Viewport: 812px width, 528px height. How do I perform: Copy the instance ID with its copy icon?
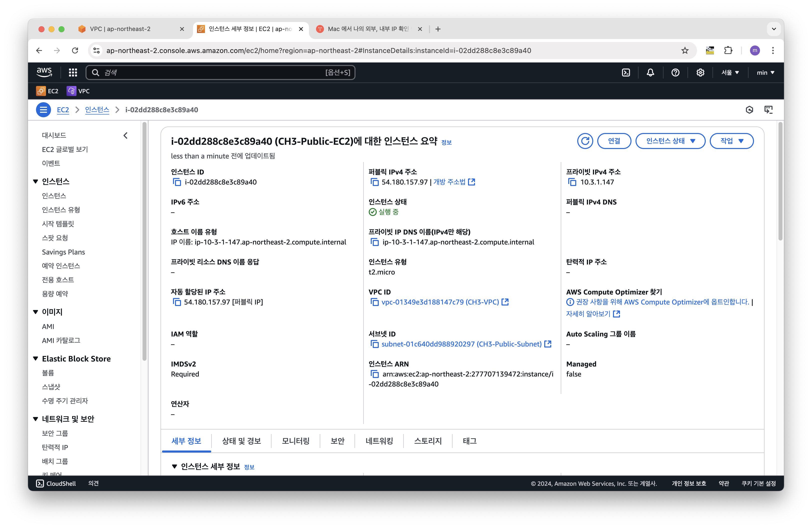(177, 182)
